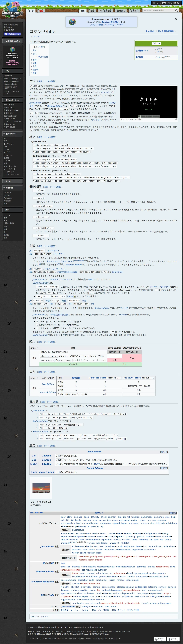Collapse the 現在のバージョン sidebar section
Image resolution: width=183 pixels, height=644 pixels.
13,100
